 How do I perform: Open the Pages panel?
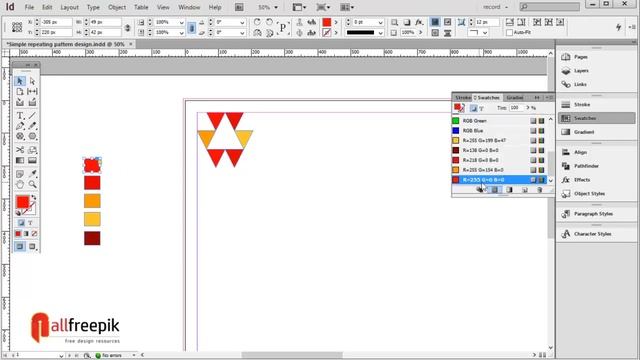580,57
